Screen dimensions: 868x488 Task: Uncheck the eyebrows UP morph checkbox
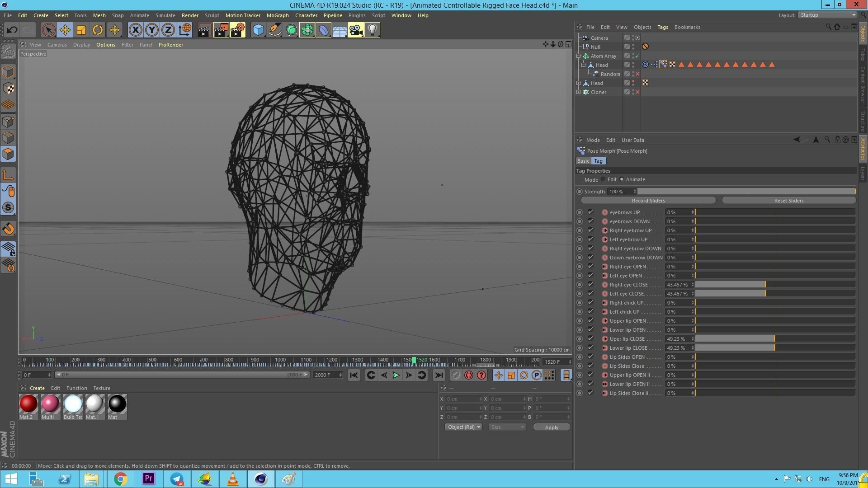click(590, 212)
